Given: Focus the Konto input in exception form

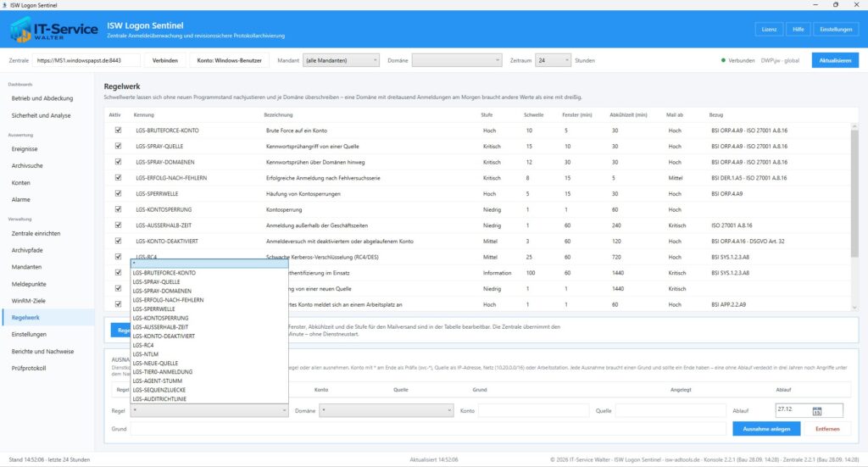Looking at the screenshot, I should (534, 410).
